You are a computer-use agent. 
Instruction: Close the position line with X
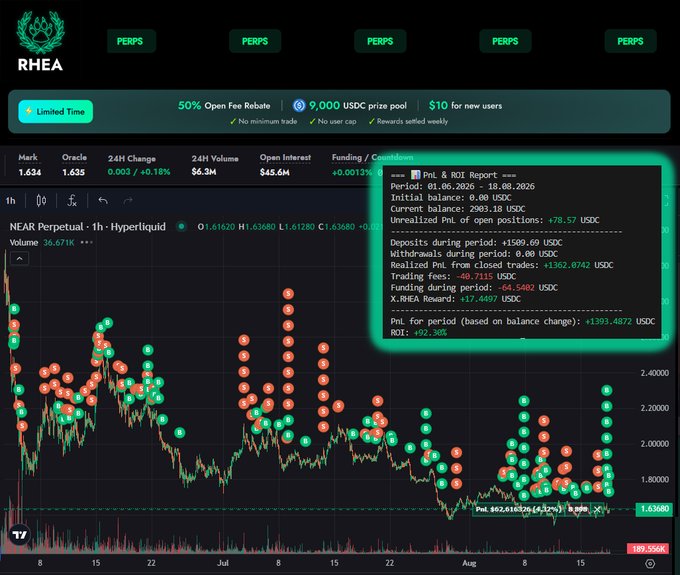pos(597,509)
